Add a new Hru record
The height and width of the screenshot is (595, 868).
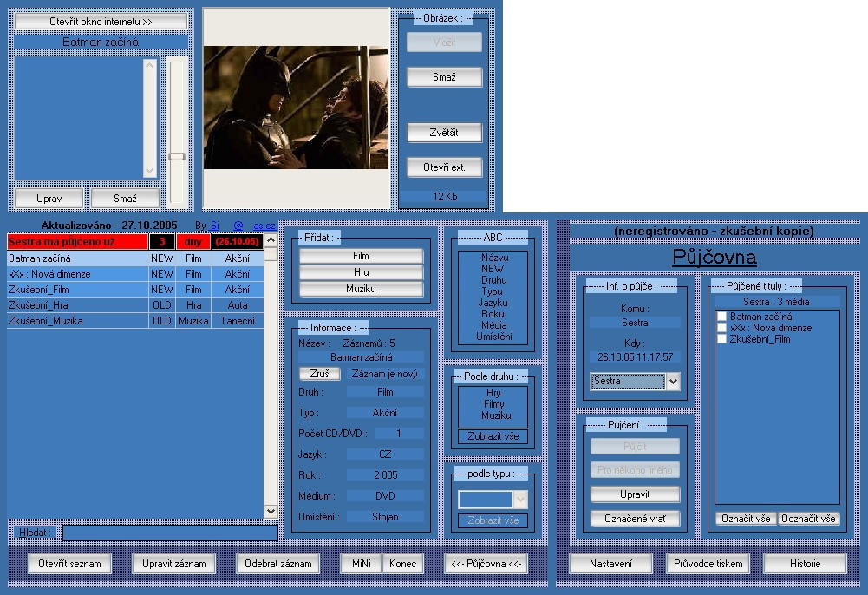coord(361,272)
